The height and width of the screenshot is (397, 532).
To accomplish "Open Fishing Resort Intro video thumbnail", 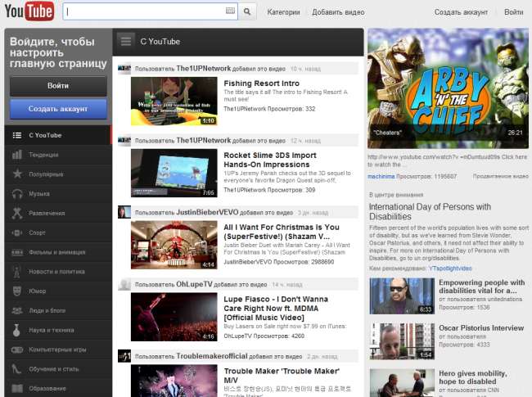I will click(x=174, y=102).
